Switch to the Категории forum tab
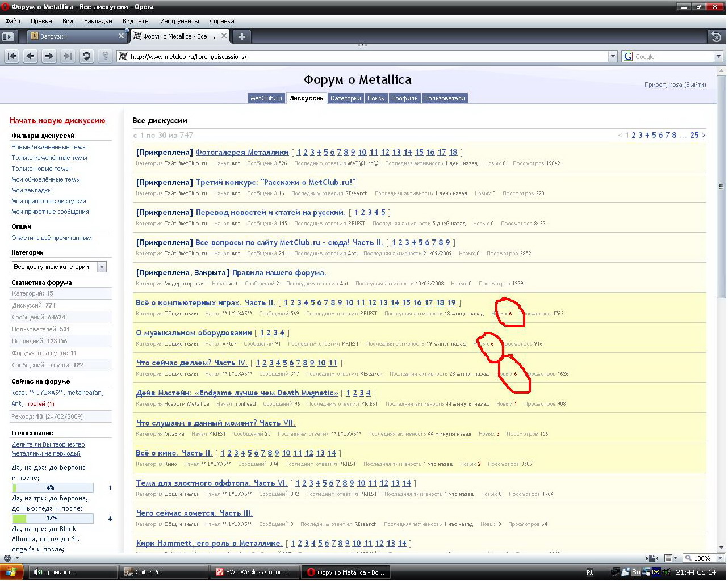 (345, 98)
